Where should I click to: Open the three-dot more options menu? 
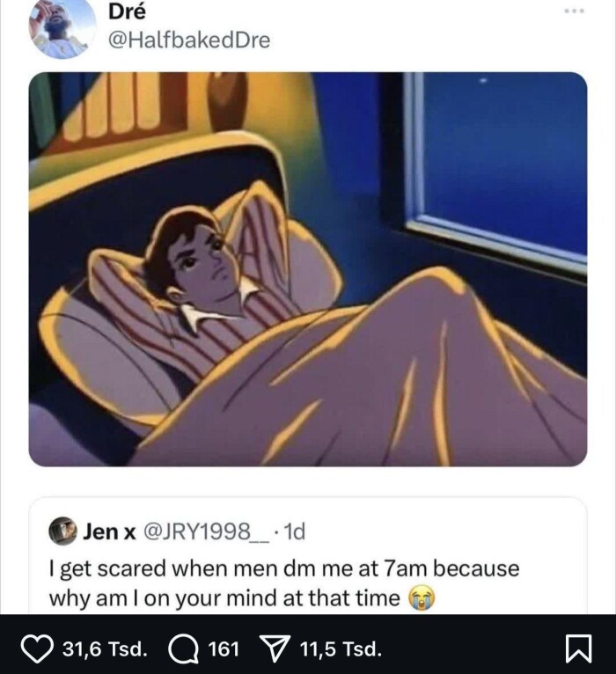[575, 11]
